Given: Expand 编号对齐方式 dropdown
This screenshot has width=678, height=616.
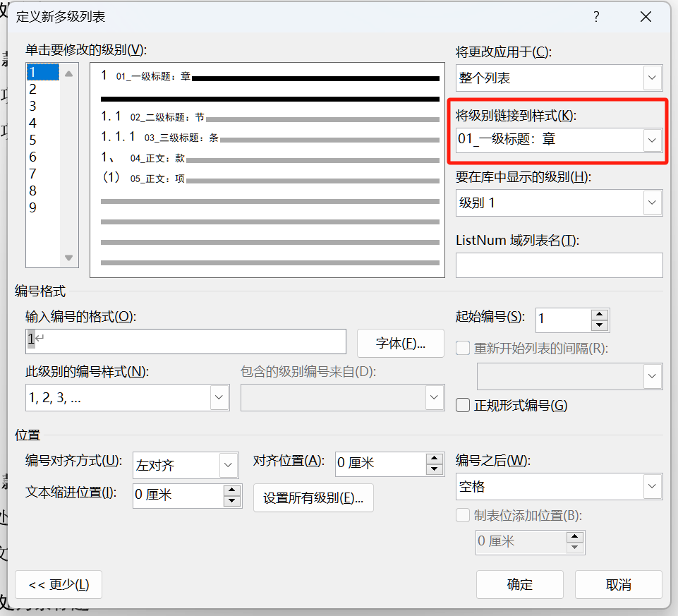Looking at the screenshot, I should click(x=229, y=465).
